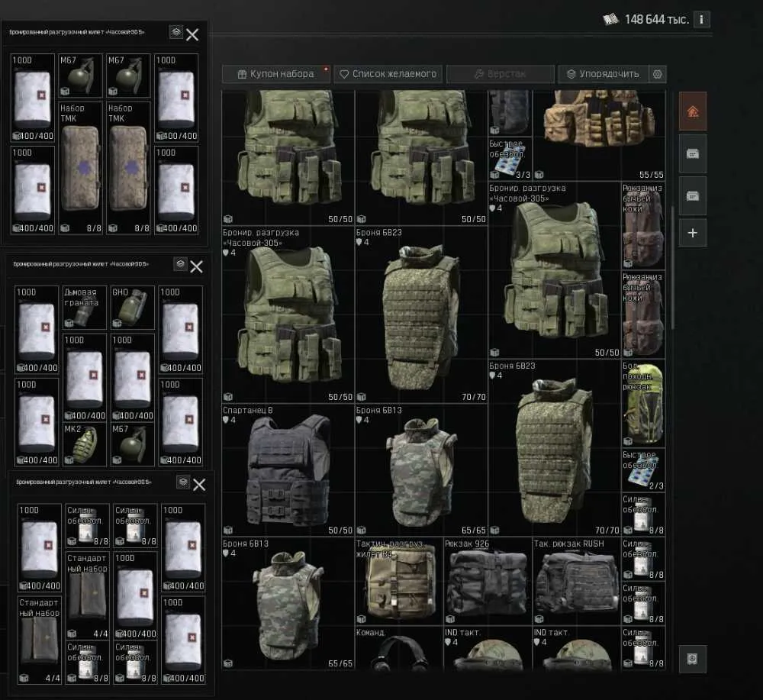Select the Быстрое обезбол. painkillers showing 2/3
This screenshot has height=700, width=763.
643,470
